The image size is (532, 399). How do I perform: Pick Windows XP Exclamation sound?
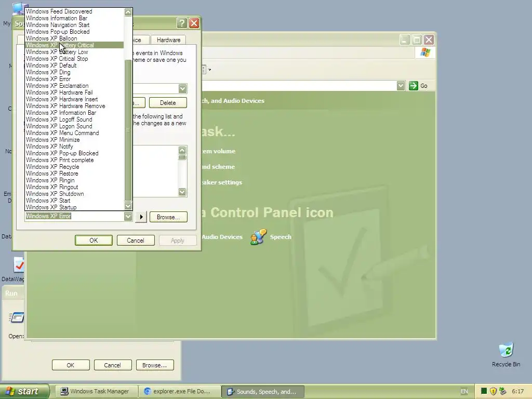[74, 86]
